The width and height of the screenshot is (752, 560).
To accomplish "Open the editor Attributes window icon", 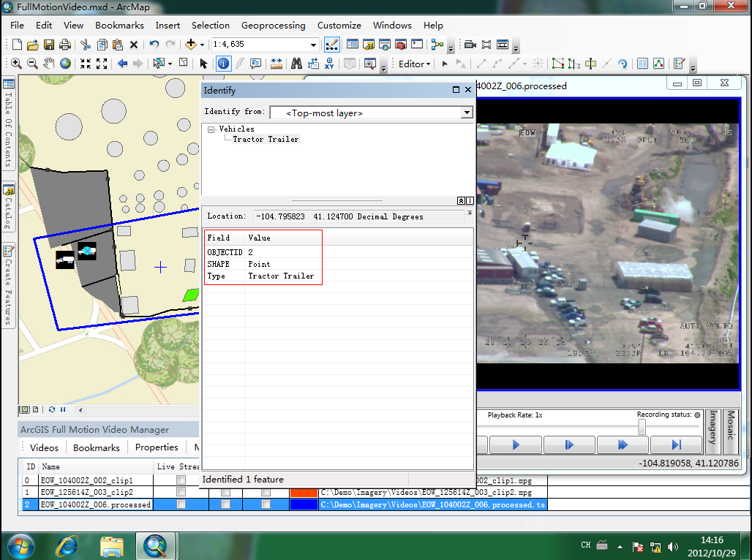I will (643, 64).
